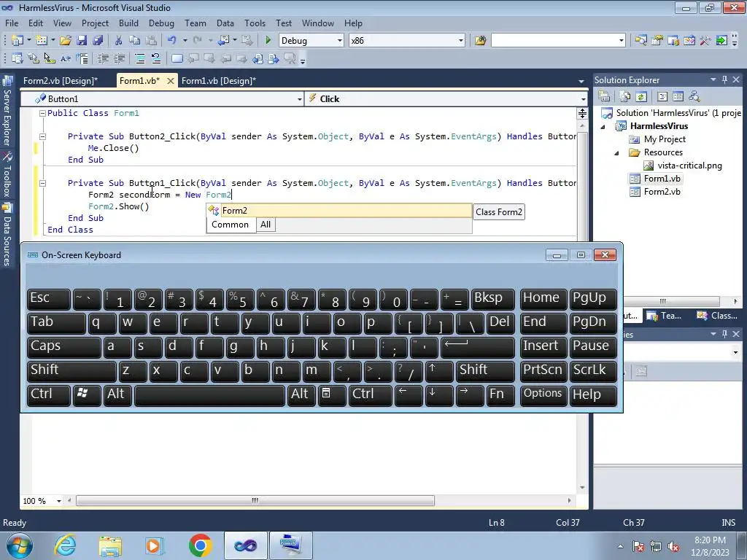The height and width of the screenshot is (560, 747).
Task: Click the Open File folder icon
Action: [x=65, y=41]
